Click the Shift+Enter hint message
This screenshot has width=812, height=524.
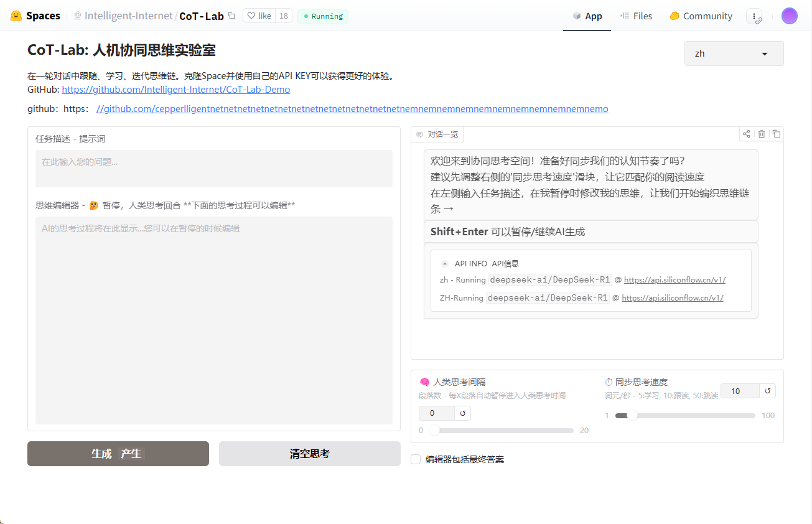590,232
